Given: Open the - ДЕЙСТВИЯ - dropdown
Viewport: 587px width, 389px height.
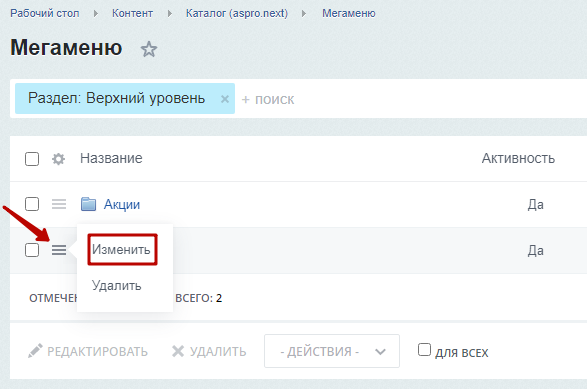Looking at the screenshot, I should point(332,351).
